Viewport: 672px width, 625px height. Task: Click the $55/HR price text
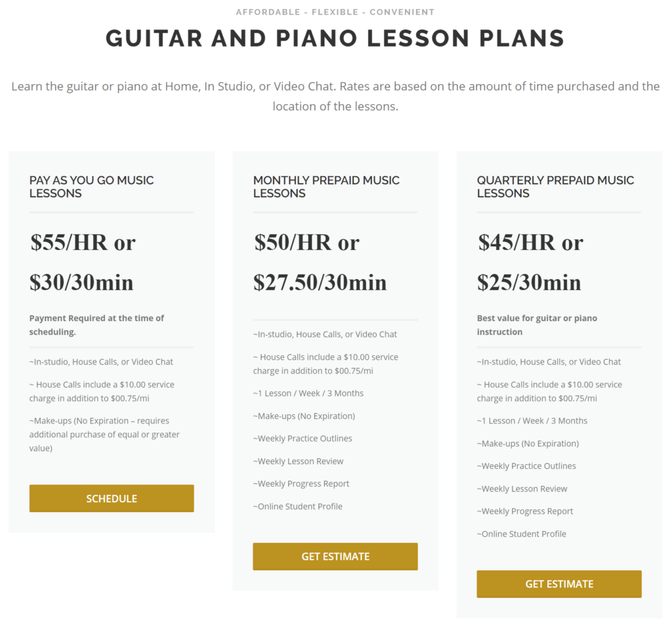pos(69,243)
